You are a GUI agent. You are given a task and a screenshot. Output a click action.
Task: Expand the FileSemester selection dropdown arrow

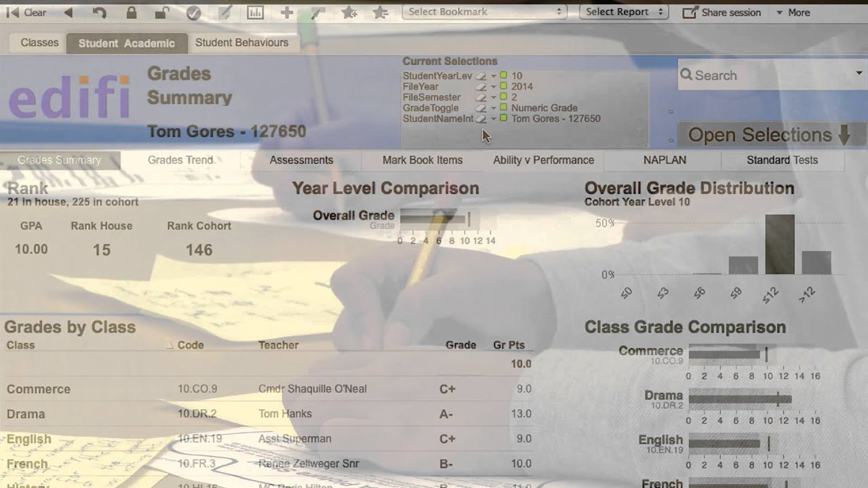click(x=494, y=98)
